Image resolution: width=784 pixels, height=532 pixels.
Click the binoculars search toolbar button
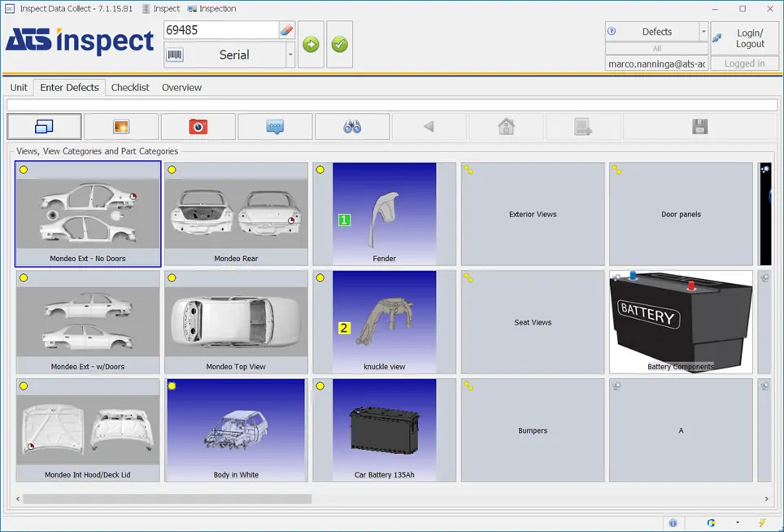352,127
